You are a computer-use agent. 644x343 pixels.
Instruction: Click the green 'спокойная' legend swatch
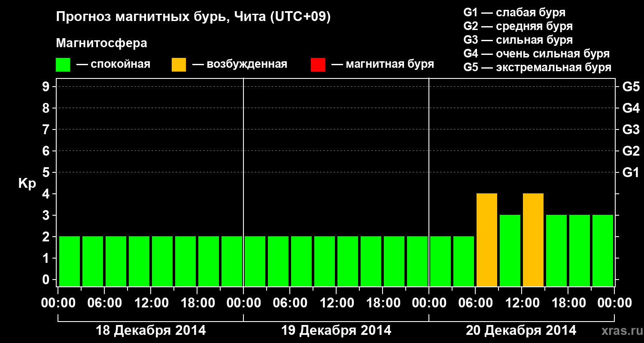(63, 65)
